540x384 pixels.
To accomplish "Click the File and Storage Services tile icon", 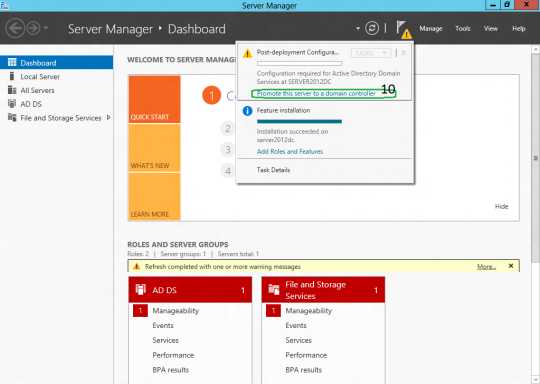I will (273, 290).
